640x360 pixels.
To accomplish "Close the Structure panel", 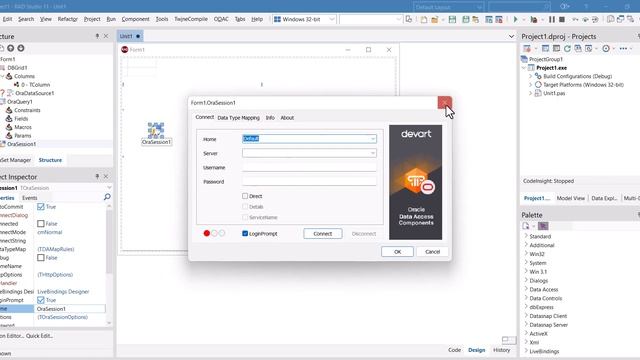I will pyautogui.click(x=106, y=36).
